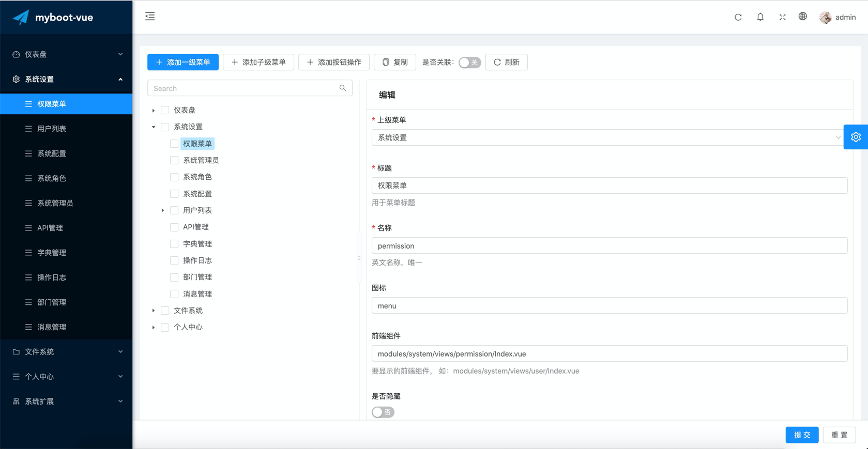This screenshot has height=449, width=868.
Task: Check the 系统角色 tree checkbox
Action: [174, 177]
